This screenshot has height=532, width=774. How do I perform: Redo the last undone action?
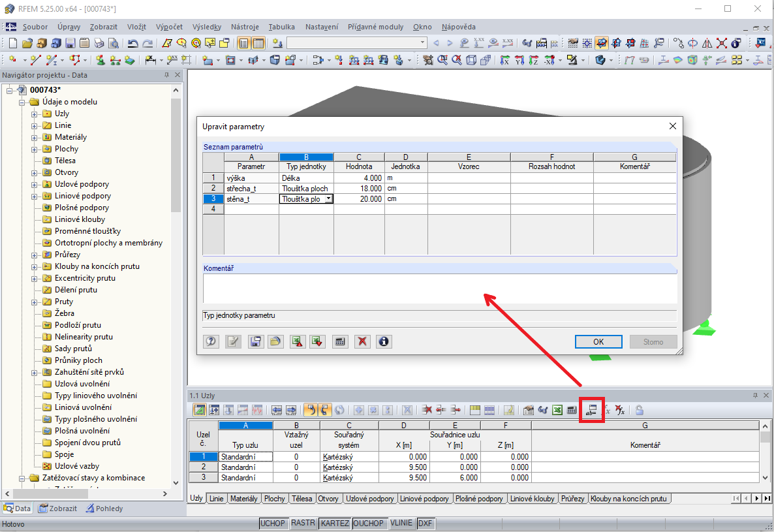(147, 44)
